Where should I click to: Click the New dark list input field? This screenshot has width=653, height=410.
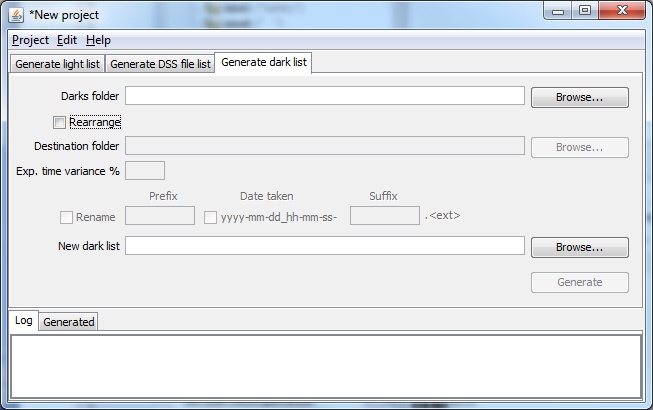tap(325, 246)
